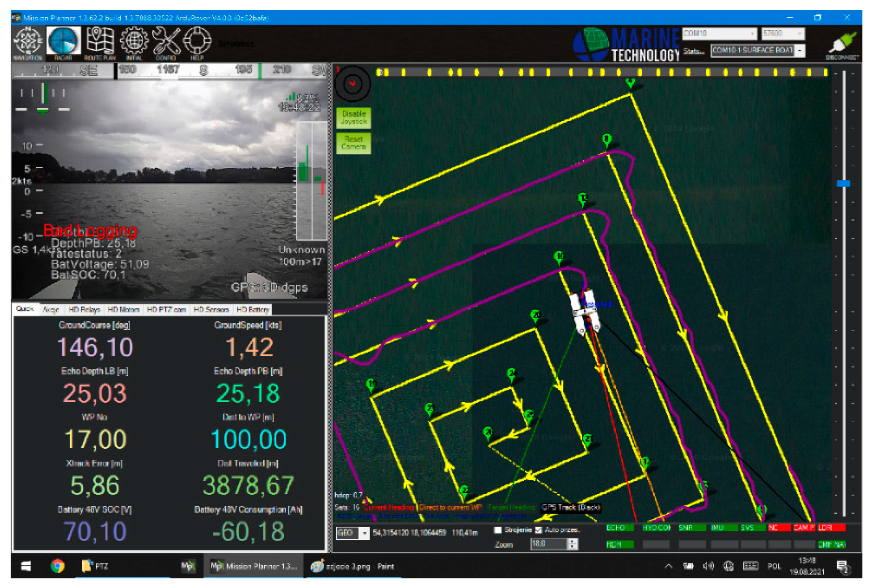This screenshot has width=871, height=588.
Task: Open the Navigation compass icon
Action: tap(28, 41)
